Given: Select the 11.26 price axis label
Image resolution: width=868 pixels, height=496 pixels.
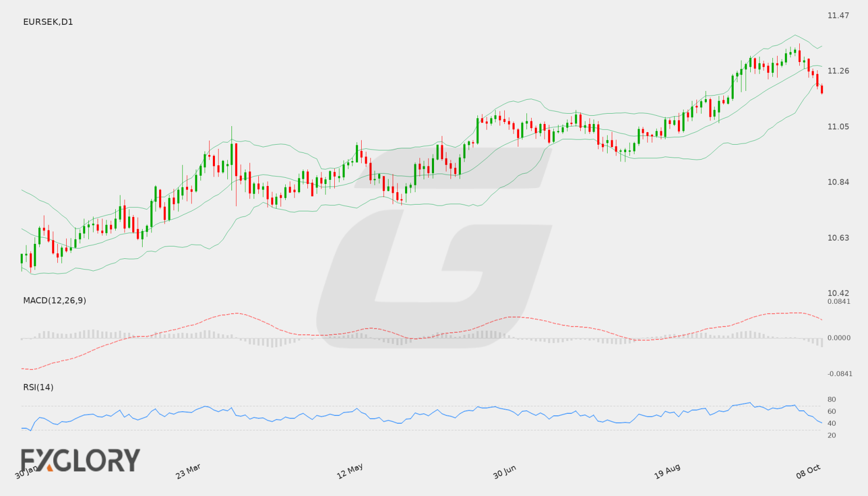Looking at the screenshot, I should click(838, 71).
